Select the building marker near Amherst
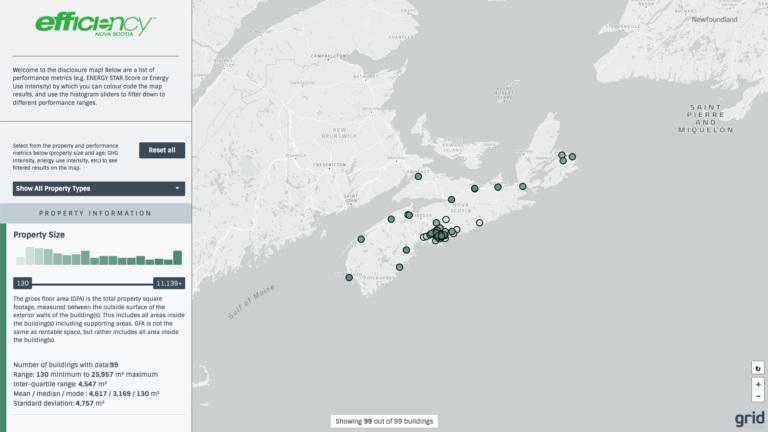The width and height of the screenshot is (768, 432). (418, 176)
